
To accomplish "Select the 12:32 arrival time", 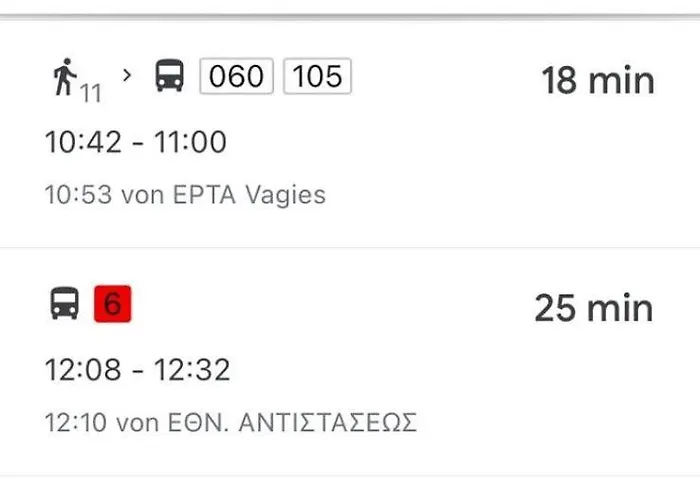I will (191, 371).
